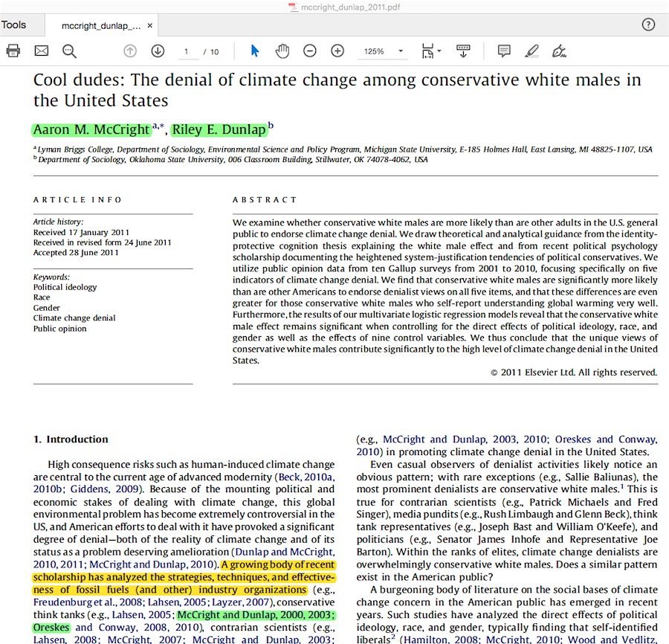
Task: Click the page number input field
Action: 187,51
